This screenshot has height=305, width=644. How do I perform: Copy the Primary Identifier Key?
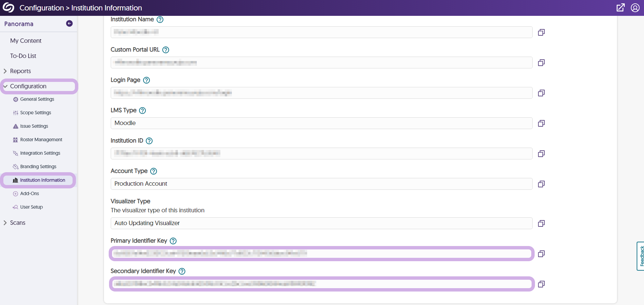(x=541, y=254)
